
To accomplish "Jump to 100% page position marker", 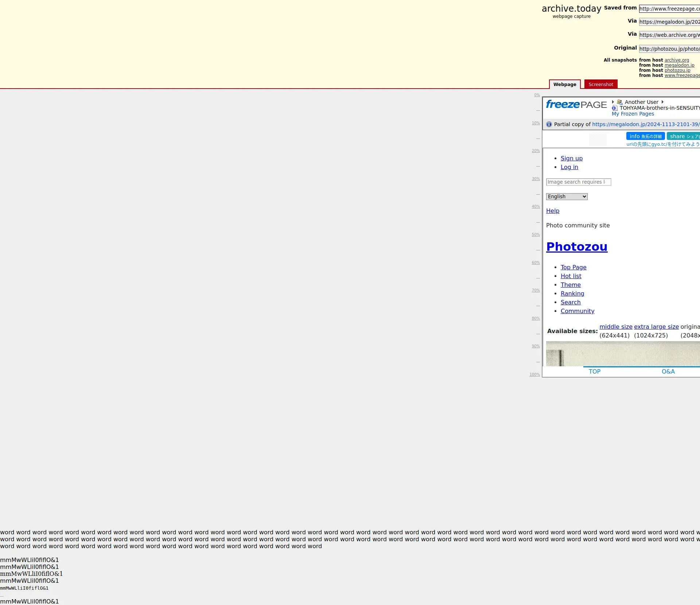I will point(534,375).
